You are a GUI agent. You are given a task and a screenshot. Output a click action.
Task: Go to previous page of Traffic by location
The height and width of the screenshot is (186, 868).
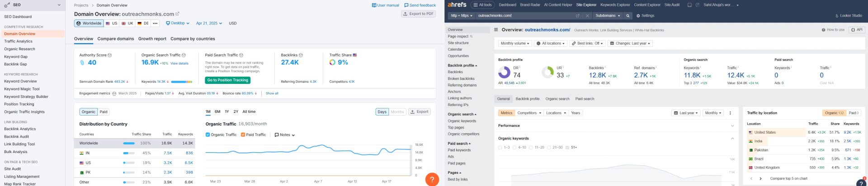[x=751, y=179]
